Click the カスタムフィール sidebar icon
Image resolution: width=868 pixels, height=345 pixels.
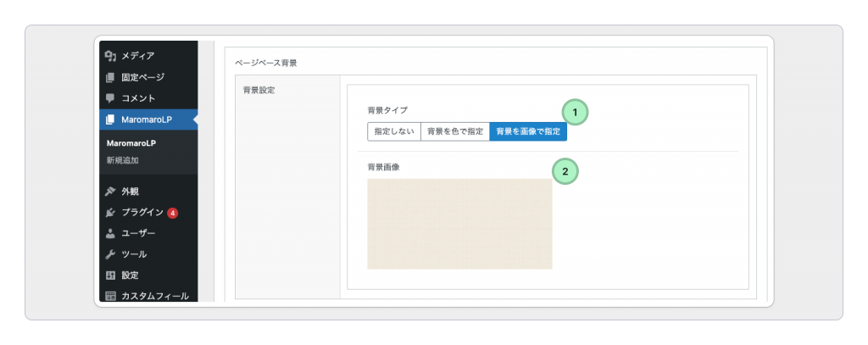(110, 296)
